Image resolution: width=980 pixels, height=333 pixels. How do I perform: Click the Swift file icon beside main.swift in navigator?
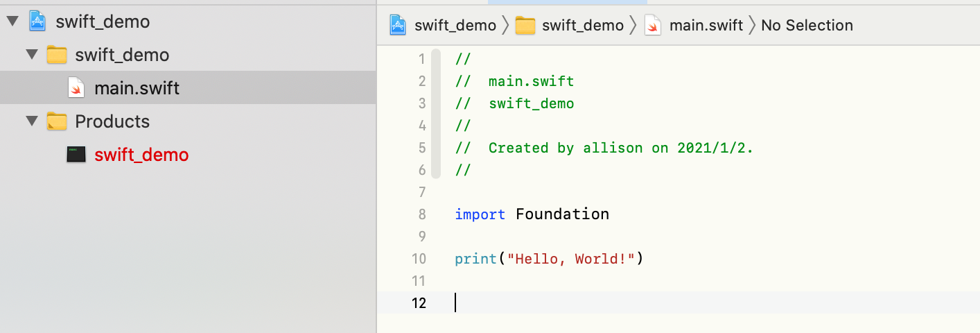coord(76,88)
